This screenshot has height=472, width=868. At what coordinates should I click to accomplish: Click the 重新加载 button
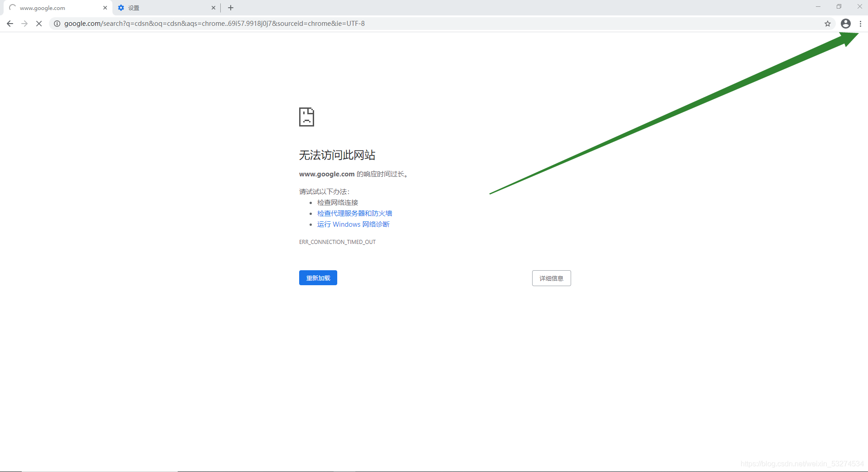(318, 278)
